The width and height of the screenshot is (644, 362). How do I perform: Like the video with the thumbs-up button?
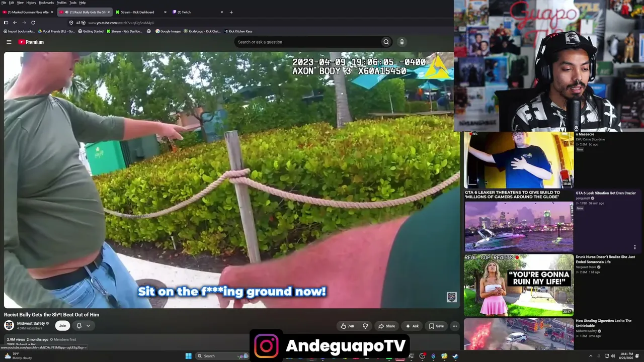[347, 326]
